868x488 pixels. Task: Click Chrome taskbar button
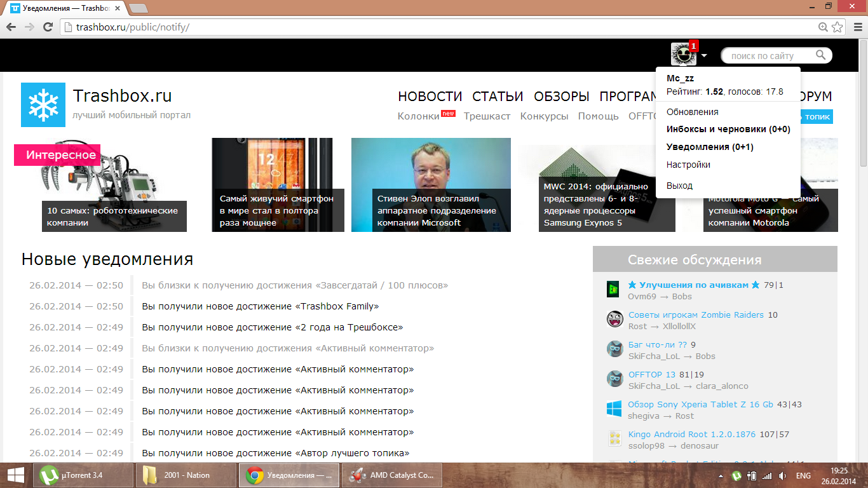[289, 475]
